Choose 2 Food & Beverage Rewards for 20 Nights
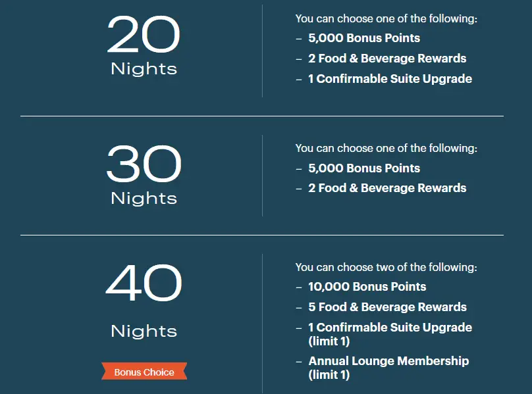The height and width of the screenshot is (394, 532). [x=386, y=59]
